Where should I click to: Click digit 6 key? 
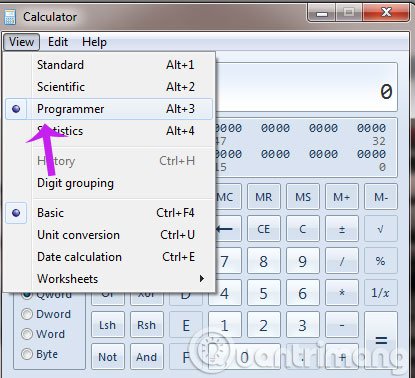[x=303, y=293]
